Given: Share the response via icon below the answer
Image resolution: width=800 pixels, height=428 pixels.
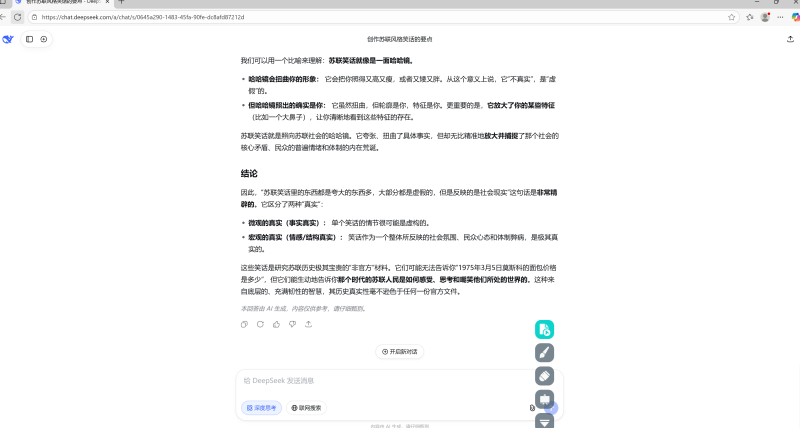Looking at the screenshot, I should click(309, 324).
